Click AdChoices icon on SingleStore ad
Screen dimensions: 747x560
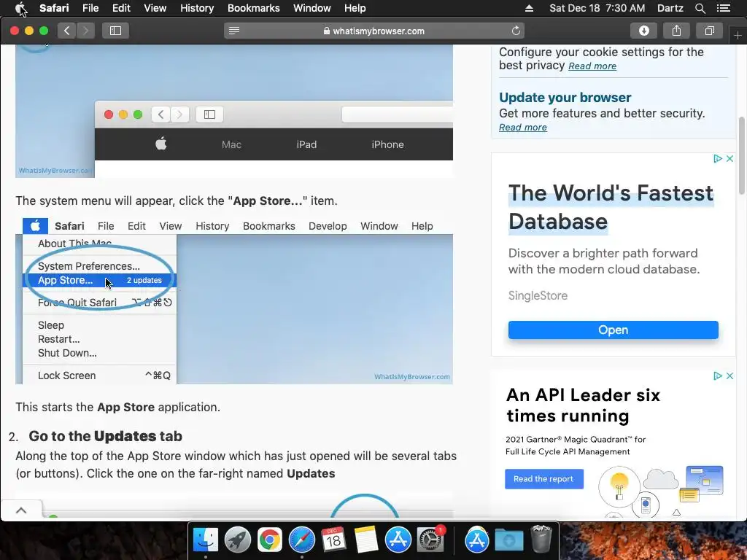point(718,158)
